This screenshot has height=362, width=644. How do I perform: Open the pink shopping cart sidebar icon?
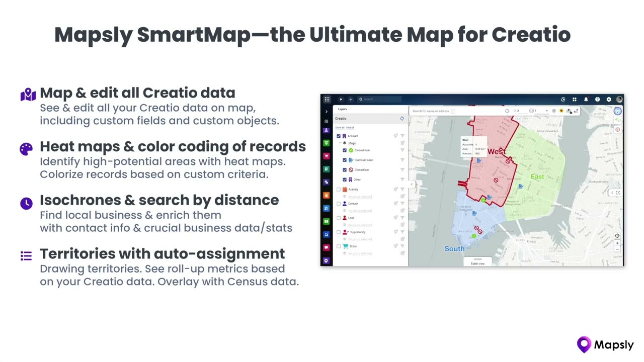(326, 156)
